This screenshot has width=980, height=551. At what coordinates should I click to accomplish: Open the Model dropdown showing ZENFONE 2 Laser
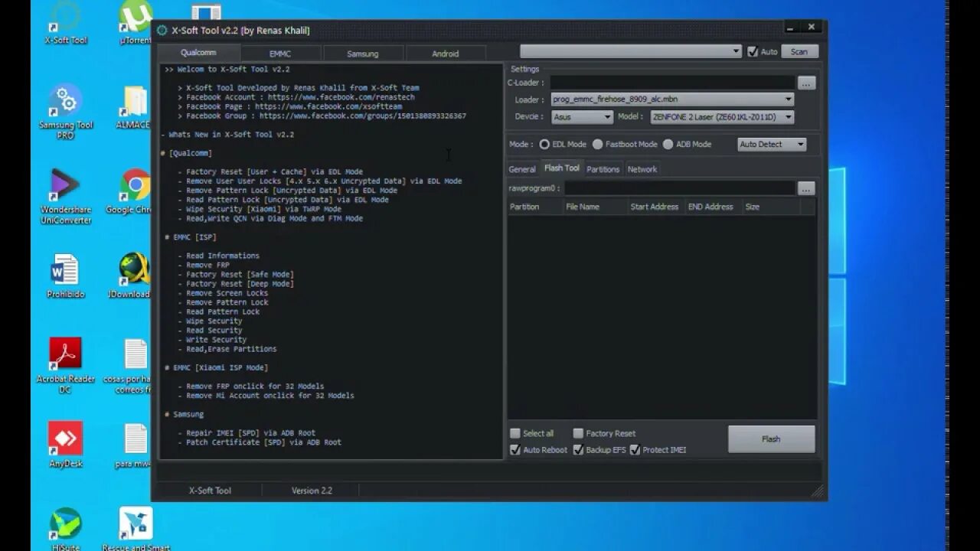click(721, 117)
